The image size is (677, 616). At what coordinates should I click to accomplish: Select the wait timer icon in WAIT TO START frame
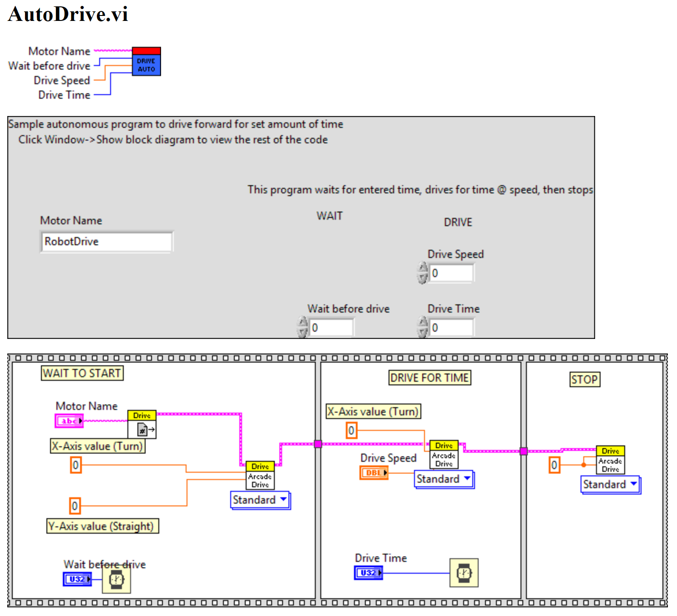tap(116, 579)
